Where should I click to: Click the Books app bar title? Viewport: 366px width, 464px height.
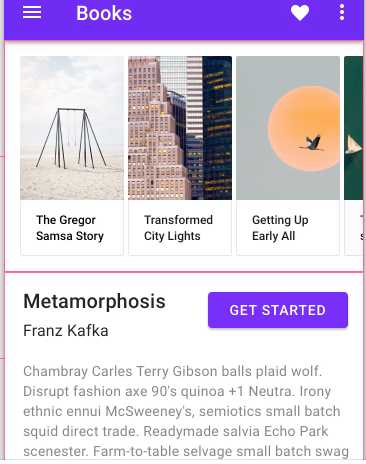pos(104,13)
